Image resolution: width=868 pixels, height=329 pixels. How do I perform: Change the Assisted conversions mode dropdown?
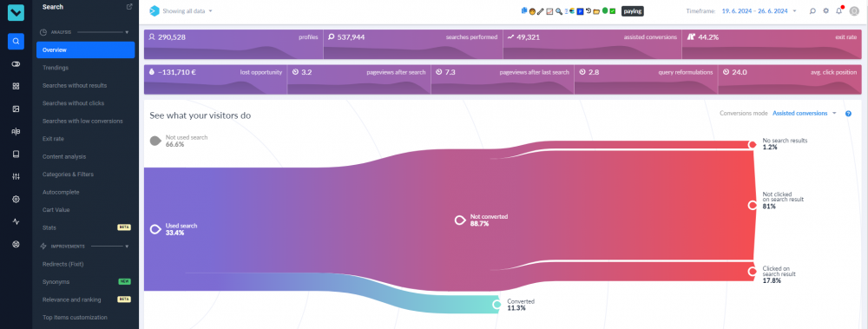[805, 113]
